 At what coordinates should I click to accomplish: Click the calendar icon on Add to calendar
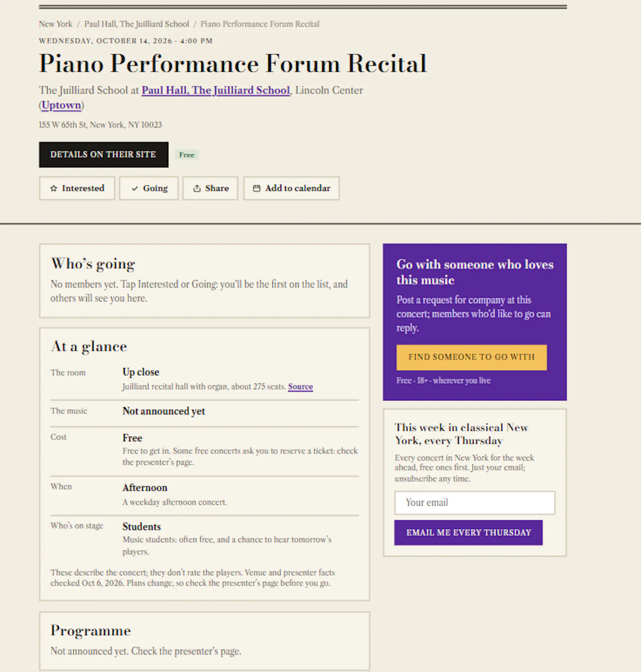click(257, 188)
